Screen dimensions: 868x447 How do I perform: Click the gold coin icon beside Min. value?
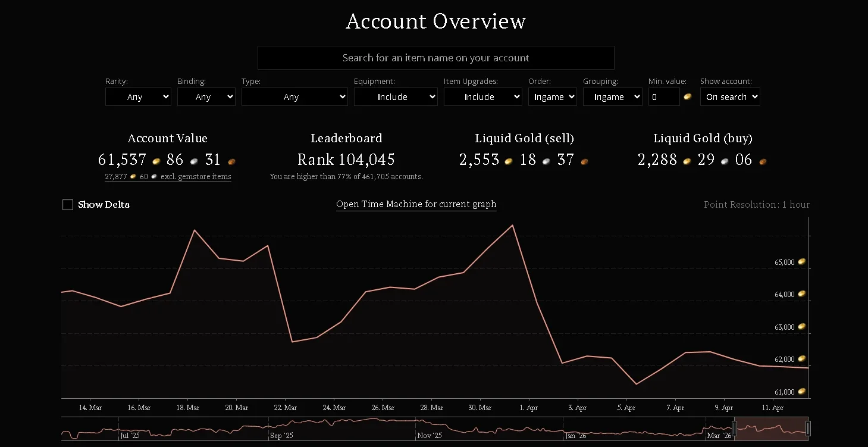point(688,96)
